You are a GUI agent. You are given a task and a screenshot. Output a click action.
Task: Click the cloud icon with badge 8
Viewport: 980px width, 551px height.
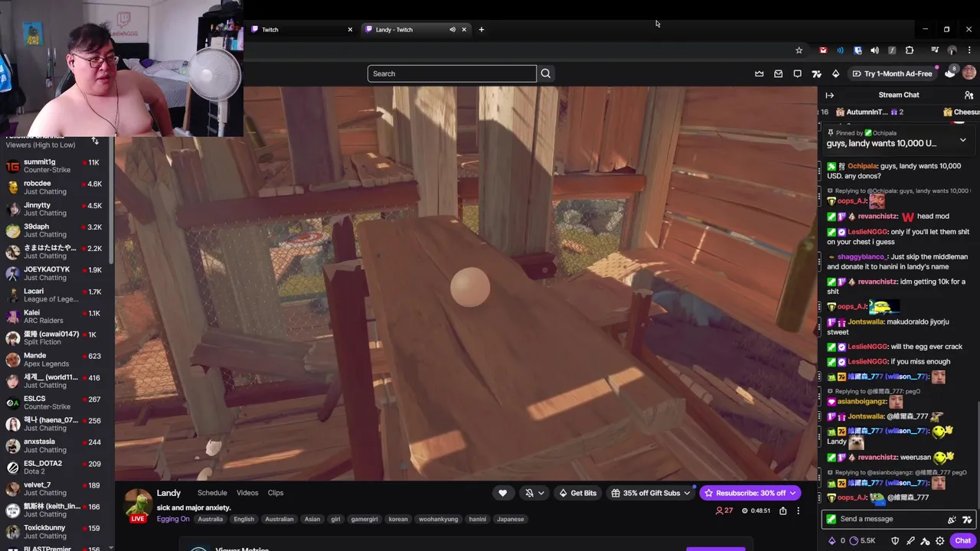pyautogui.click(x=950, y=73)
